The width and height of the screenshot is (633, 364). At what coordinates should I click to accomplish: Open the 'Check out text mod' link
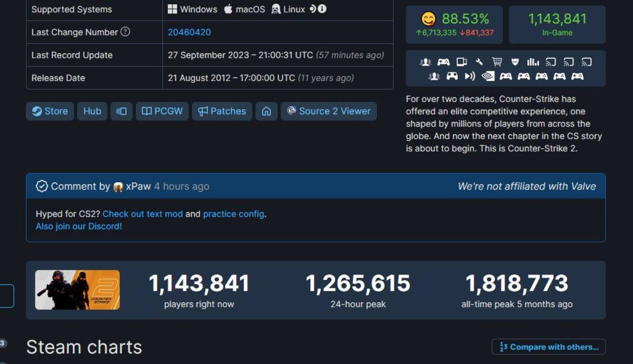coord(142,214)
